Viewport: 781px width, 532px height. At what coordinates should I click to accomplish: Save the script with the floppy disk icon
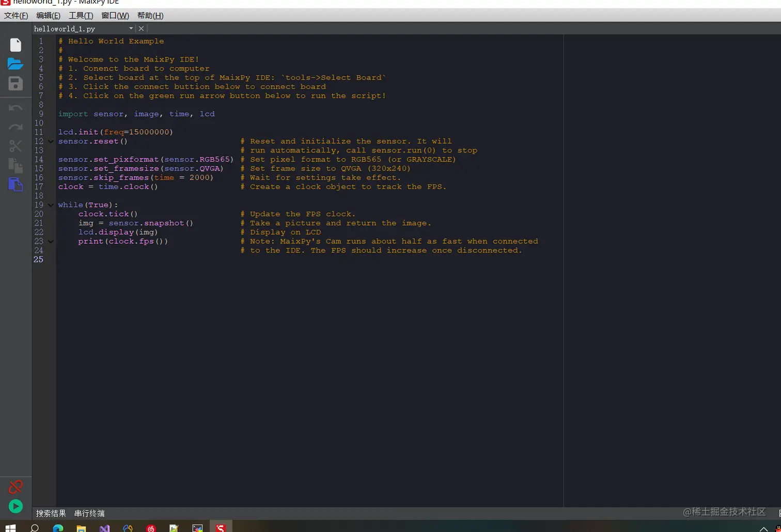[x=15, y=84]
